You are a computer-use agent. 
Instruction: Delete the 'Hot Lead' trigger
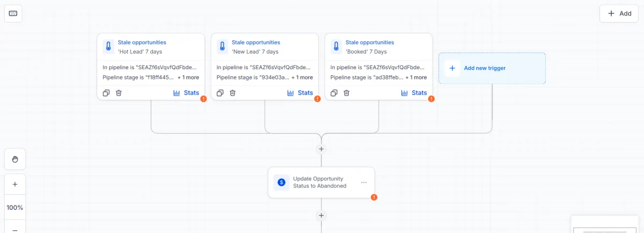[x=119, y=93]
